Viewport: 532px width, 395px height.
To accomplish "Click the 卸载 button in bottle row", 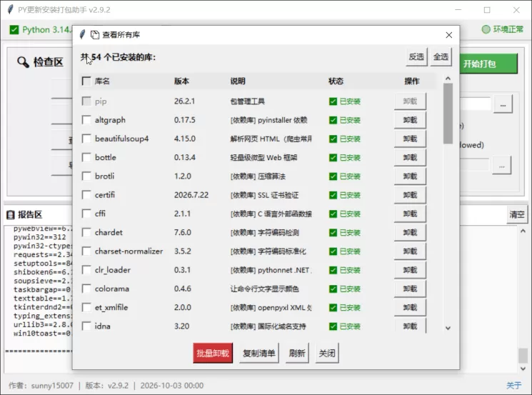I will pos(410,157).
